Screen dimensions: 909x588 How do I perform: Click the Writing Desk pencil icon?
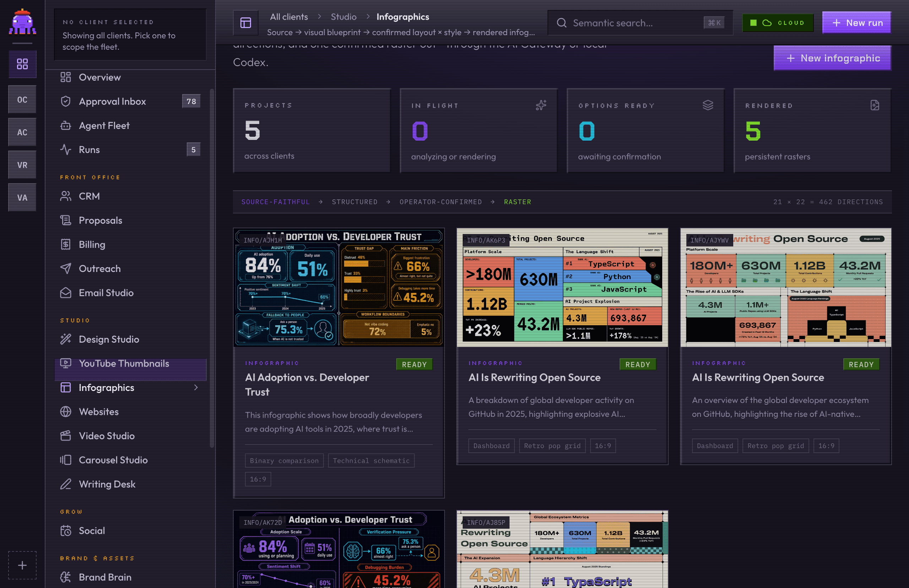pos(66,484)
